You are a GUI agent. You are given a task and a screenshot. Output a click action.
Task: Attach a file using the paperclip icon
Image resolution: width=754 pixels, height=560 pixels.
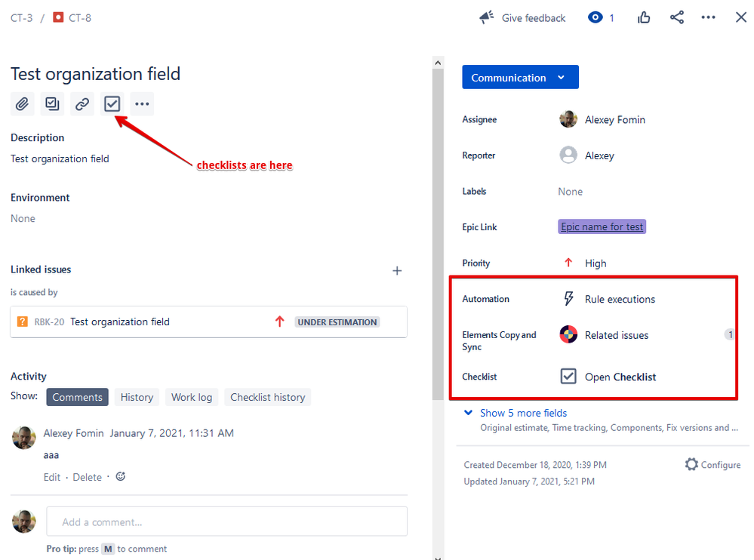[22, 103]
